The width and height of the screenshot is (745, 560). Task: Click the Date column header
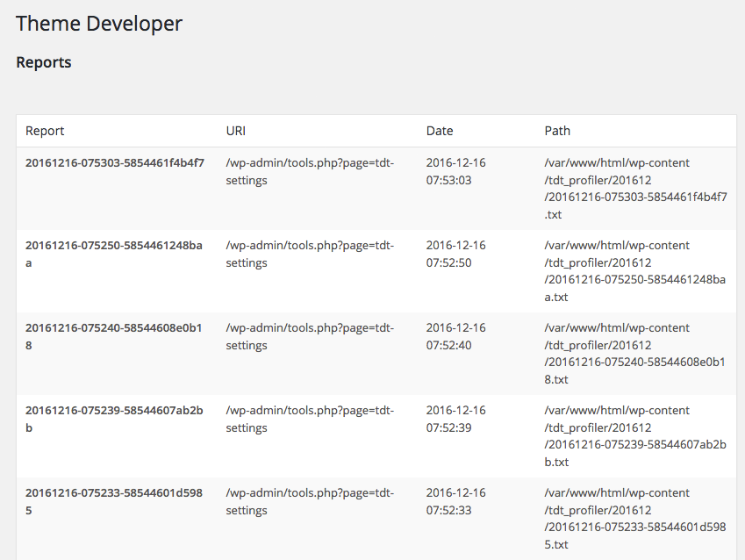tap(440, 131)
